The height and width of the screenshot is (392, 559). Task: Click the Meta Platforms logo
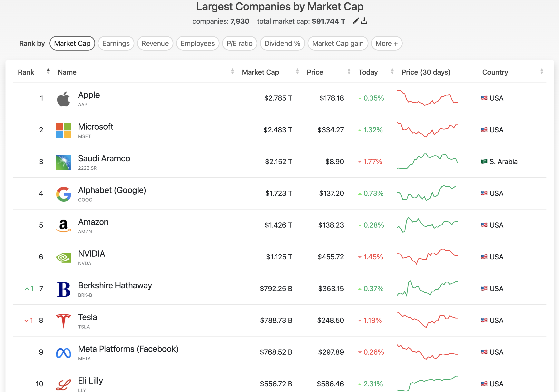coord(63,353)
